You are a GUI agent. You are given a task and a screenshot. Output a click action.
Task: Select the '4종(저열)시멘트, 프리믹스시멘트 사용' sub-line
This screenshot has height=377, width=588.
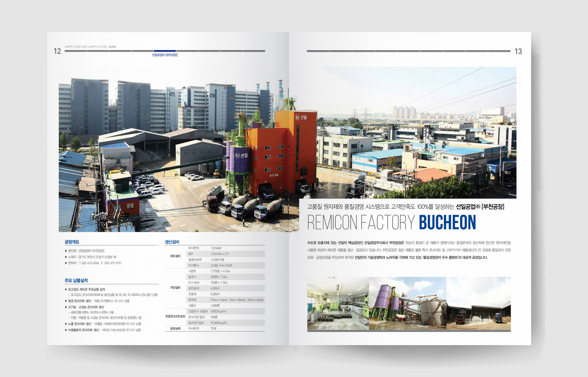91,312
